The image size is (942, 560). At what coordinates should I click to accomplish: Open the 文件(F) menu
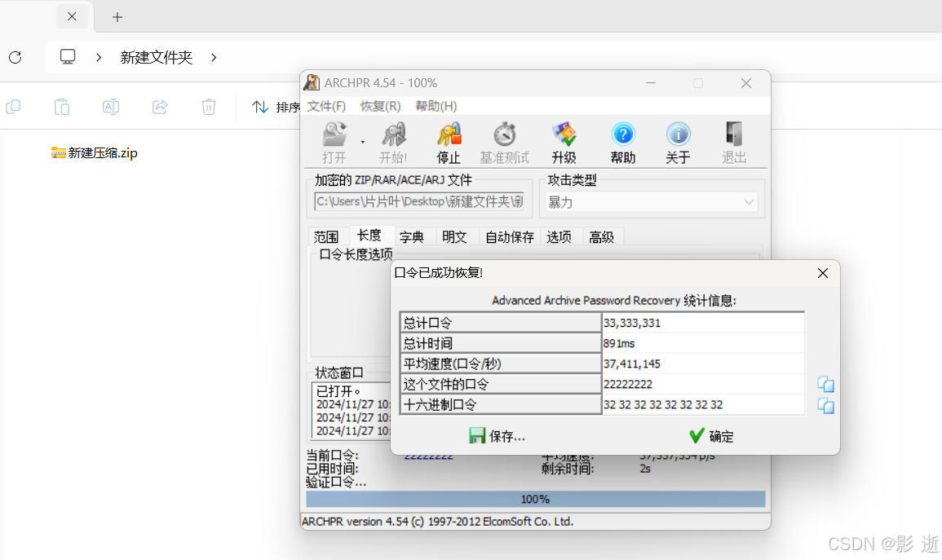[326, 106]
